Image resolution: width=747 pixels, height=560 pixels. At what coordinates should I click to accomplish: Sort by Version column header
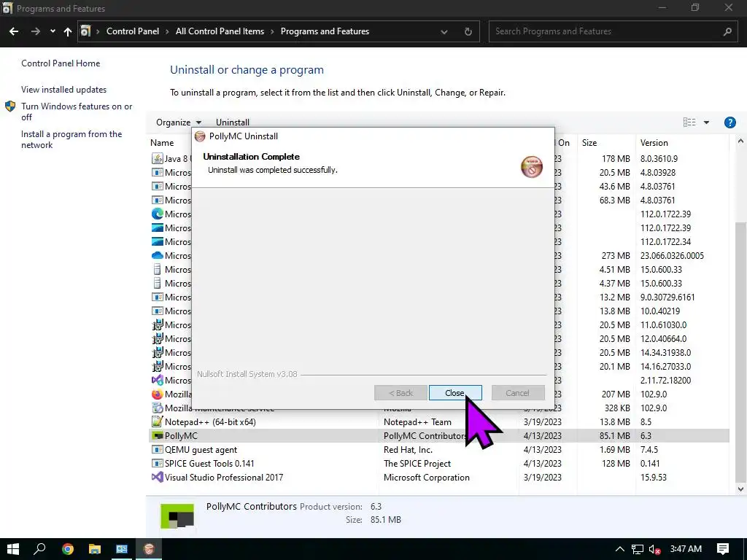tap(654, 143)
